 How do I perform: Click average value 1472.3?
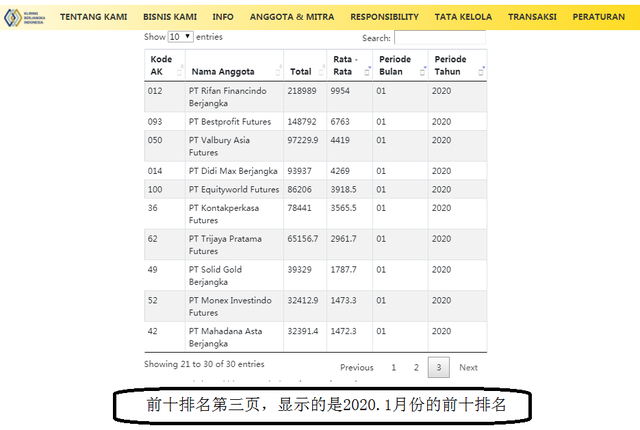pyautogui.click(x=343, y=331)
